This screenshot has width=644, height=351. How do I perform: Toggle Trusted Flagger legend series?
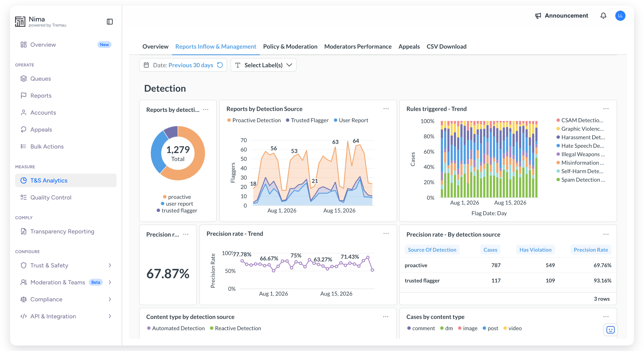[307, 120]
